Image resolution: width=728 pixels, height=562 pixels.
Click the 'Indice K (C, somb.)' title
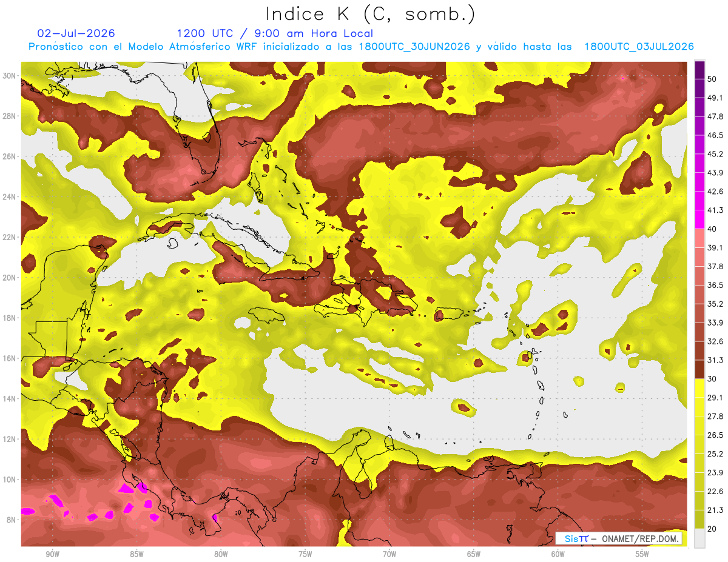370,14
